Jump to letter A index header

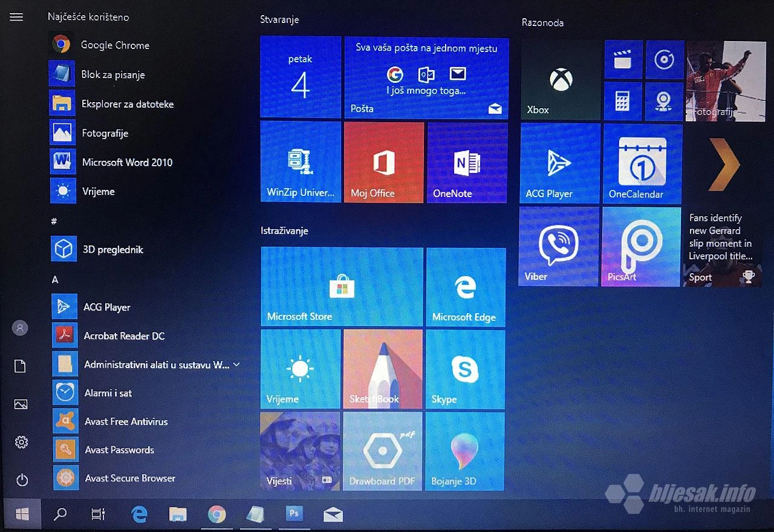coord(55,279)
